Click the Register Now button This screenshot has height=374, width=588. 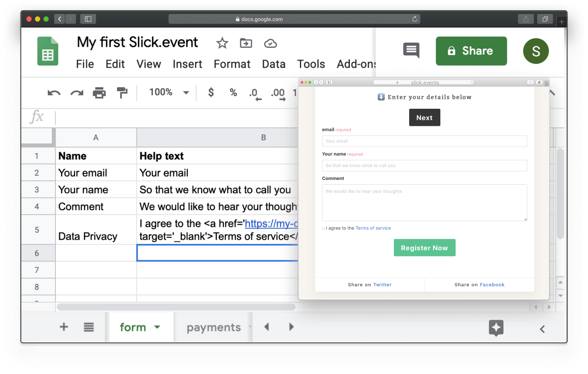point(425,247)
